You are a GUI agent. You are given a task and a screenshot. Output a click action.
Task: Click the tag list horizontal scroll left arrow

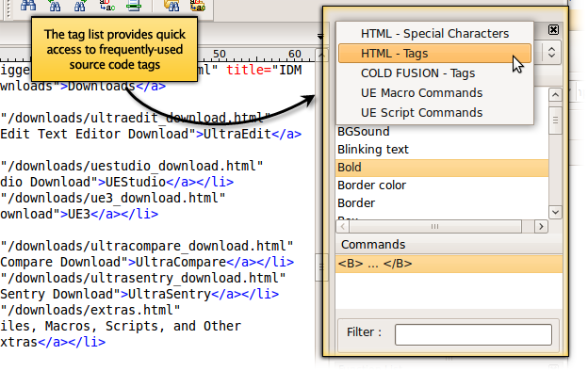[342, 226]
